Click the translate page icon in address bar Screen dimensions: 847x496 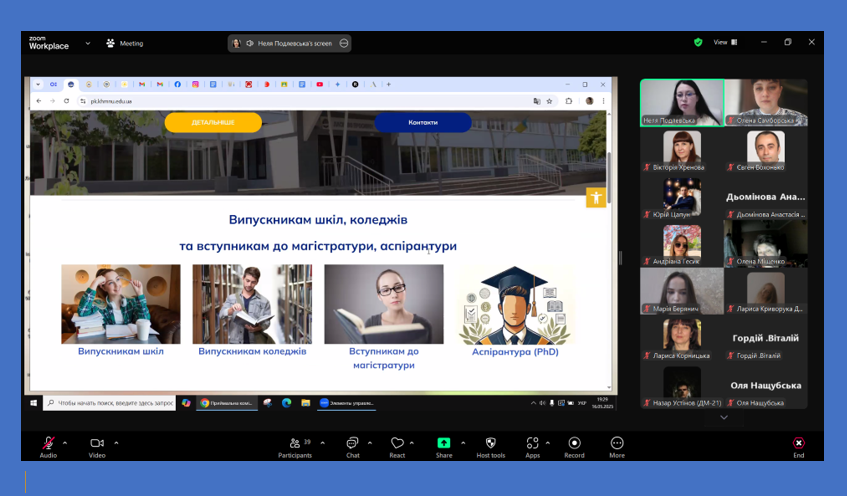pyautogui.click(x=536, y=101)
